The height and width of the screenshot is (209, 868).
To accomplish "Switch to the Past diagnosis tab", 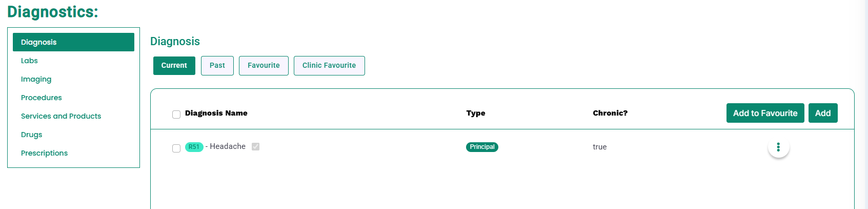I will [217, 66].
